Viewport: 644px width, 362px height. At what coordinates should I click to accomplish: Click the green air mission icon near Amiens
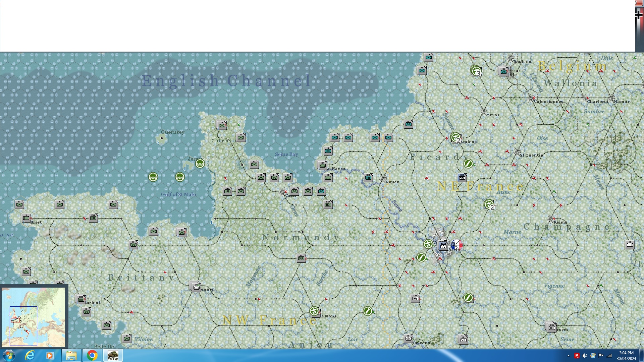pos(455,137)
